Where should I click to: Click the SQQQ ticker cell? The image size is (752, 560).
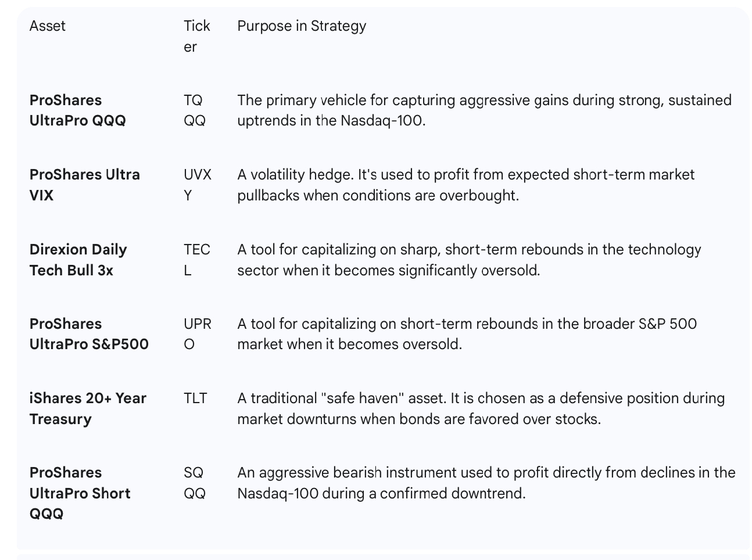click(x=195, y=483)
